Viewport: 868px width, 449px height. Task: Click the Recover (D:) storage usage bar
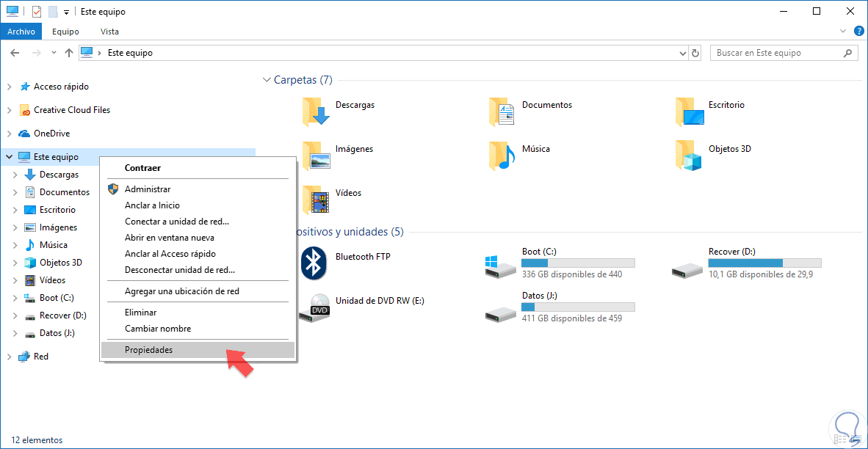764,263
